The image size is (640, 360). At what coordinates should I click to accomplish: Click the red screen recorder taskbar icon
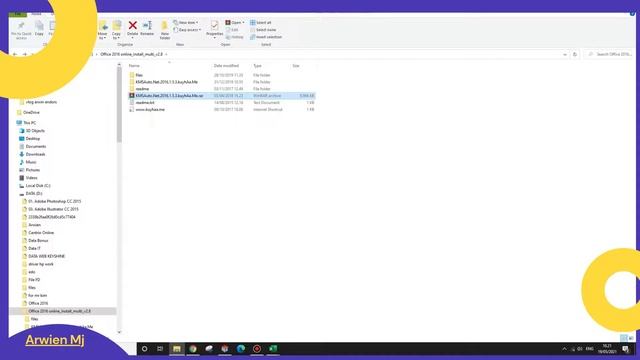tap(257, 349)
